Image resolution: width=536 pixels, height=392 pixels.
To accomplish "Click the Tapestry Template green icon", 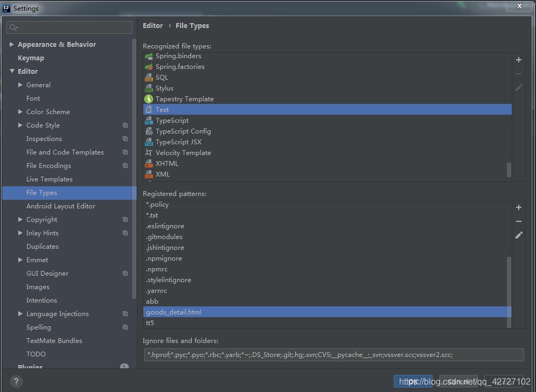I will (149, 99).
